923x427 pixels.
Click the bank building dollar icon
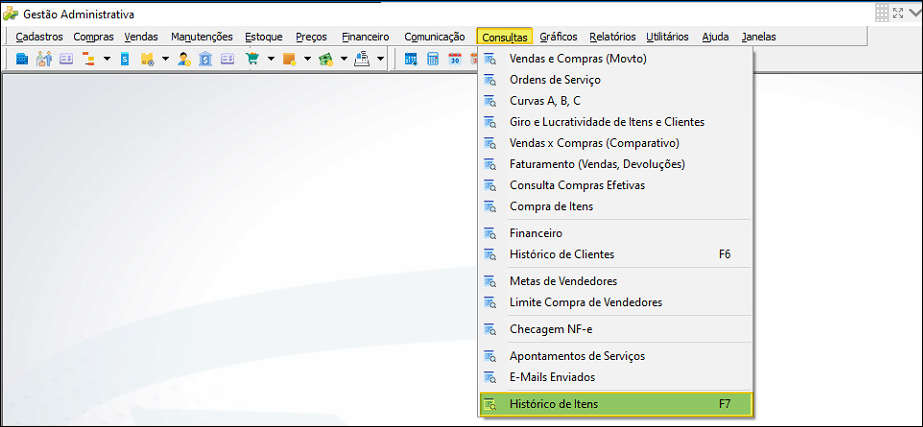(205, 59)
